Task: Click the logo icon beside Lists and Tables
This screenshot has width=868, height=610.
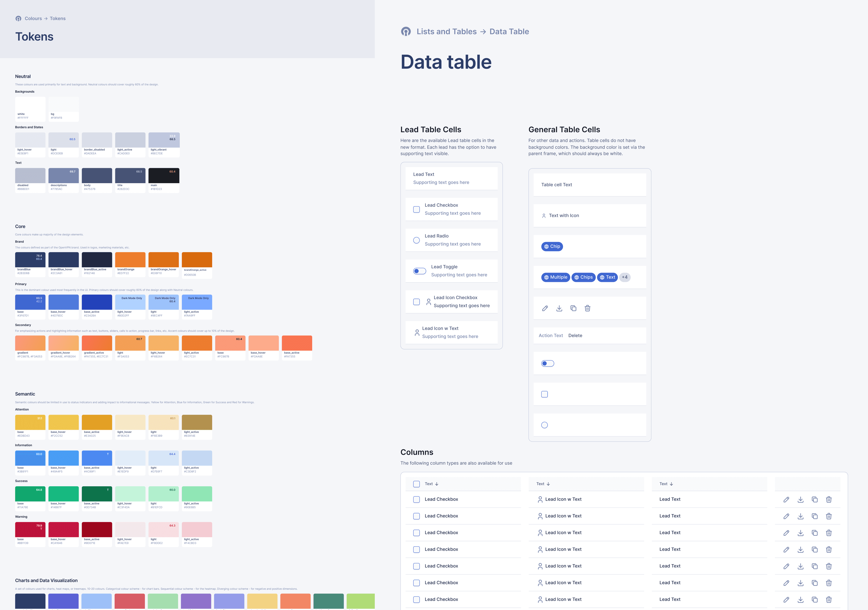Action: tap(406, 32)
